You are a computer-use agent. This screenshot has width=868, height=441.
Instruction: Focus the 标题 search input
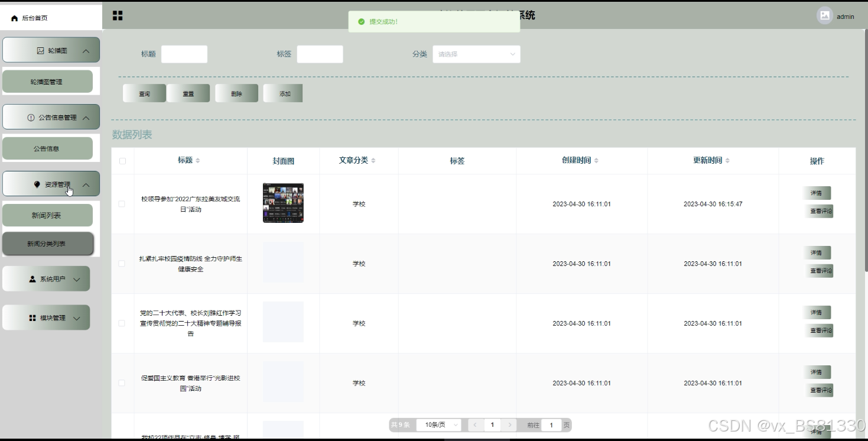pyautogui.click(x=184, y=54)
